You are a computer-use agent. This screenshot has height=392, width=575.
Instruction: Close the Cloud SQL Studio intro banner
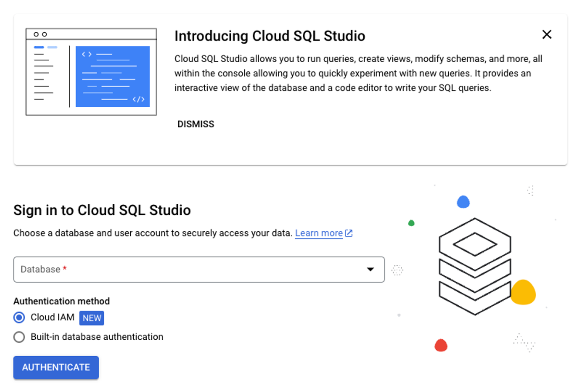[547, 34]
